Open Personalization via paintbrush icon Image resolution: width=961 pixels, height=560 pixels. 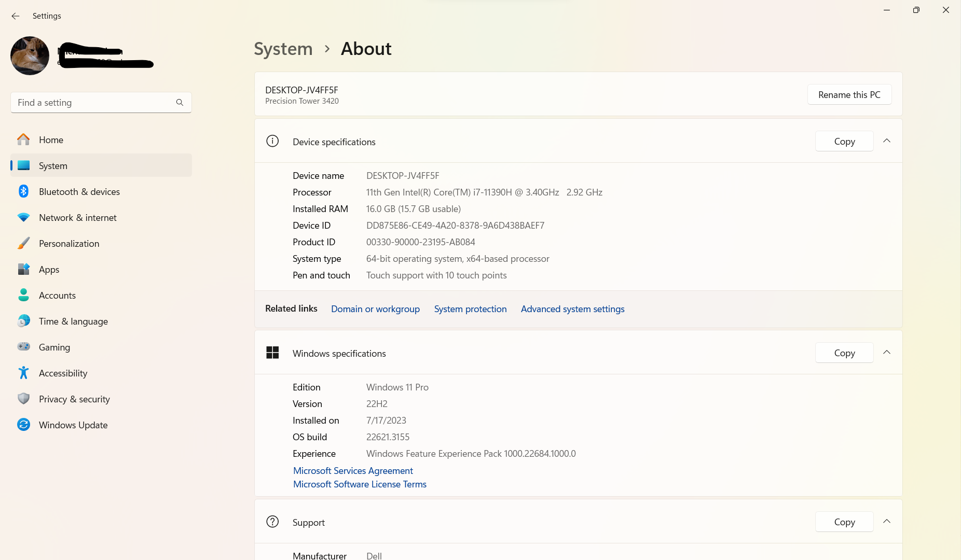[x=23, y=243]
